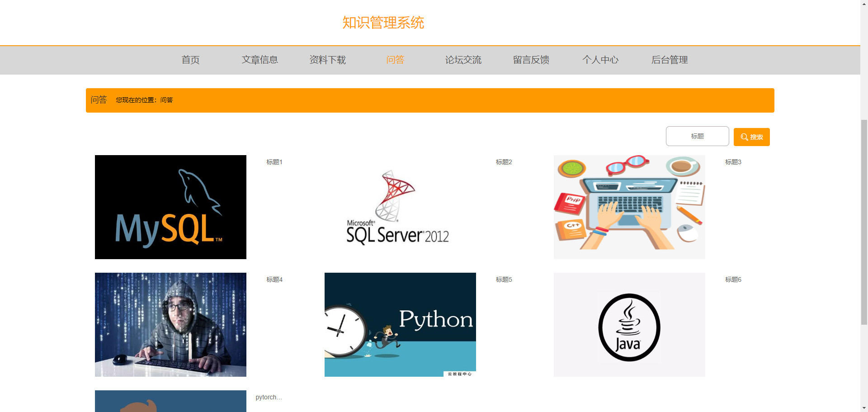Viewport: 868px width, 412px height.
Task: Open the MySQL logo thumbnail
Action: point(170,207)
